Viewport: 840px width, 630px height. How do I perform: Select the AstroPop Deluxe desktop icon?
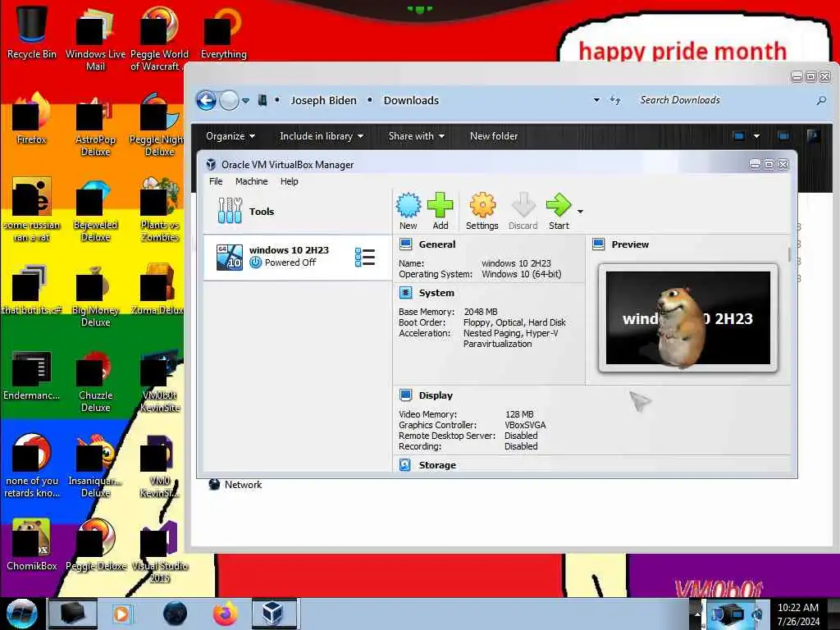(x=95, y=126)
